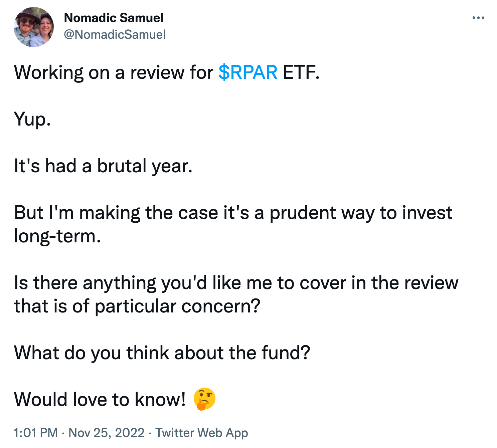Click the sentence 'It's had a brutal year.'

[103, 166]
